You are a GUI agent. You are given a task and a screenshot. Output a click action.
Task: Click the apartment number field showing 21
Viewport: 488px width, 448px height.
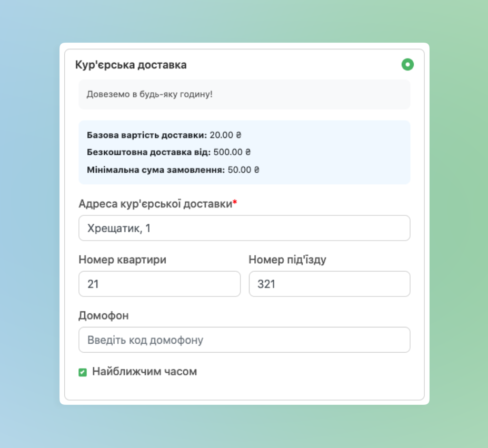click(160, 284)
